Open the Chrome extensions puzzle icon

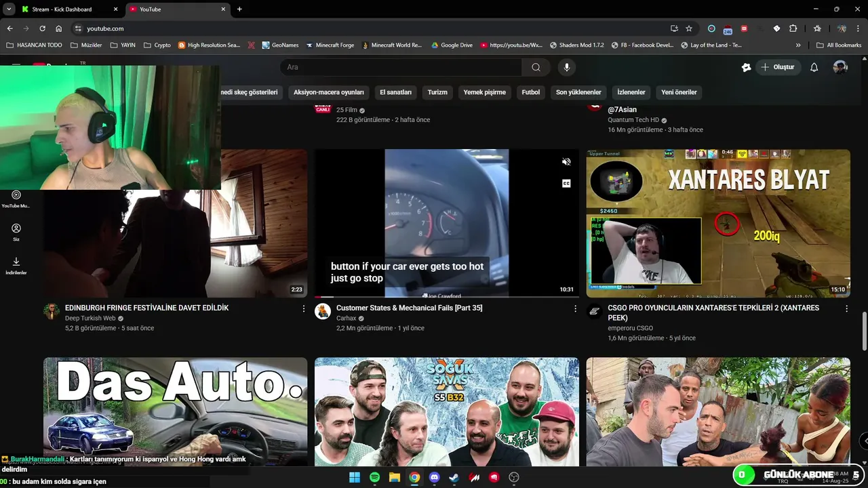pos(793,28)
